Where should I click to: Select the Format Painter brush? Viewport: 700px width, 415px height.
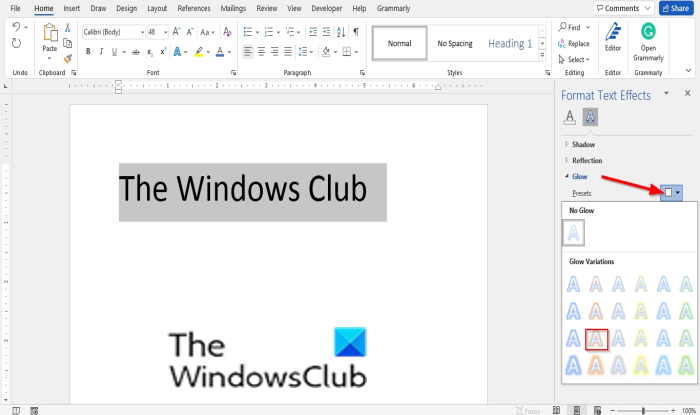tap(67, 58)
